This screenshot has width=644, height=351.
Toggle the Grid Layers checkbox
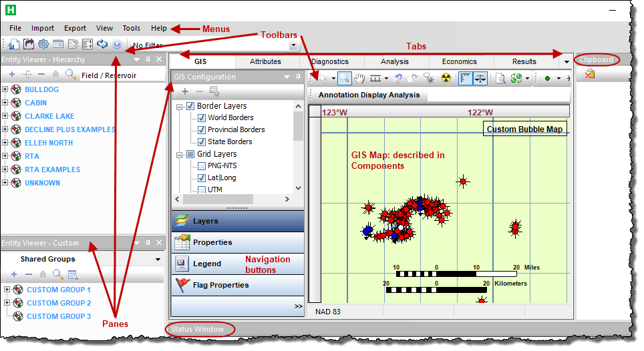190,154
